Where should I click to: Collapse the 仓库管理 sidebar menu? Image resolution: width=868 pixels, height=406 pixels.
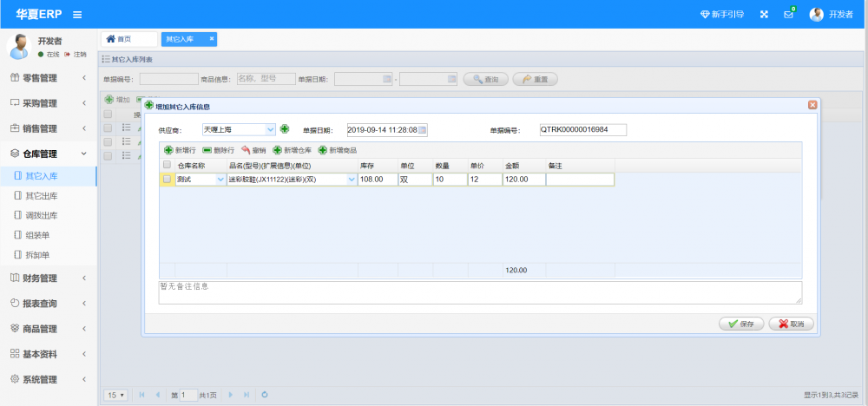pyautogui.click(x=48, y=154)
